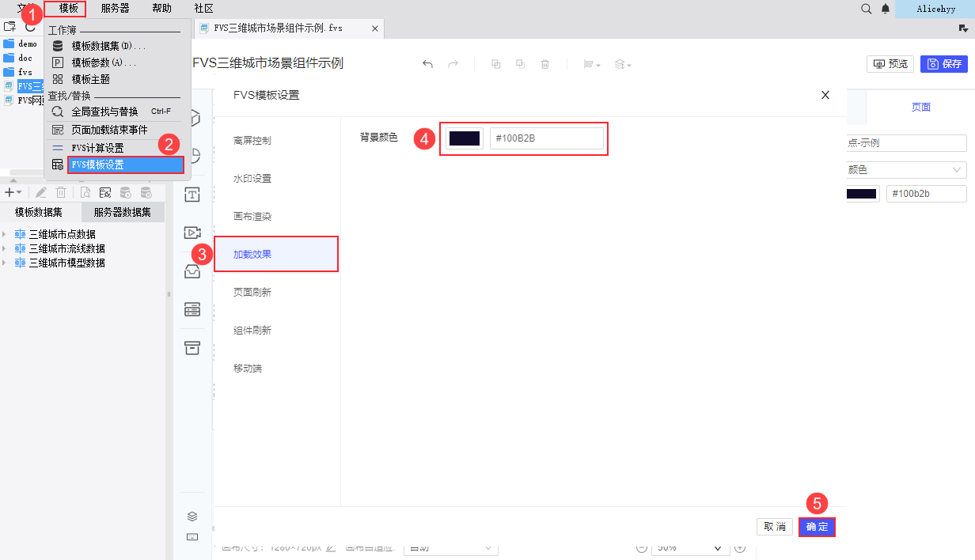
Task: Open the dialog background color swatch
Action: (x=465, y=138)
